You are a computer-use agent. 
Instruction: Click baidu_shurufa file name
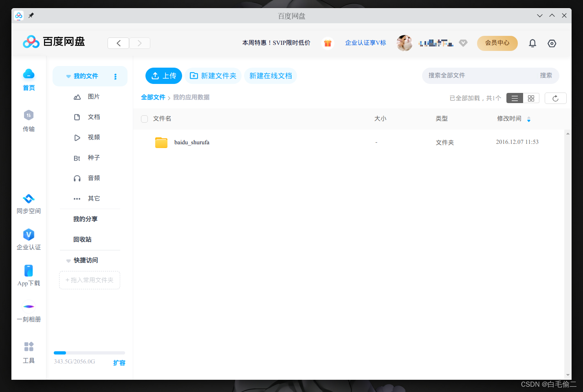point(192,142)
